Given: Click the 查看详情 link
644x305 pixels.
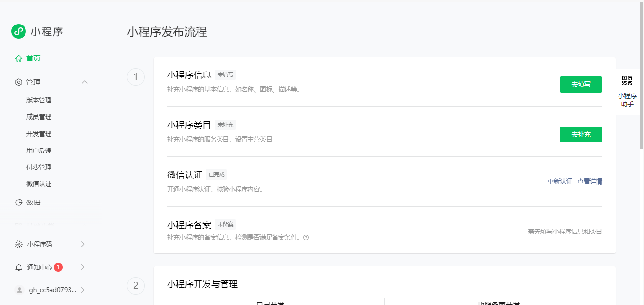Looking at the screenshot, I should (x=590, y=181).
